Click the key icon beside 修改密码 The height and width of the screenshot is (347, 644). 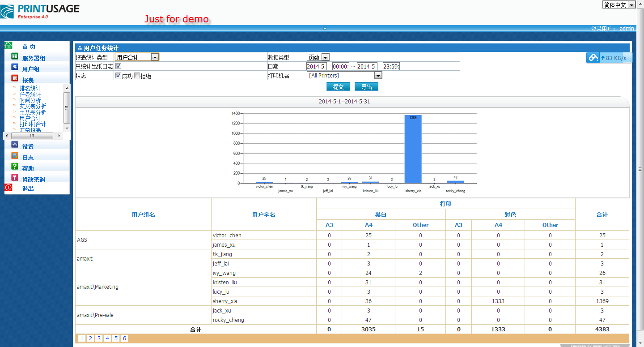14,178
